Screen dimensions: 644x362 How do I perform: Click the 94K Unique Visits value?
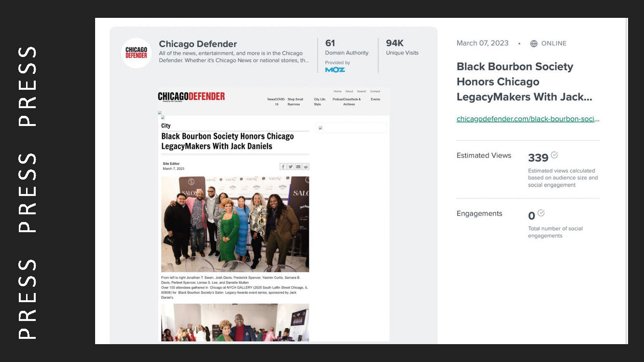coord(394,43)
